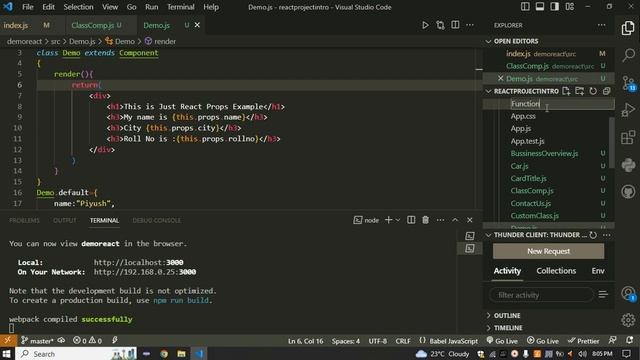Switch to the index.js editor tab
This screenshot has height=360, width=640.
tap(16, 25)
